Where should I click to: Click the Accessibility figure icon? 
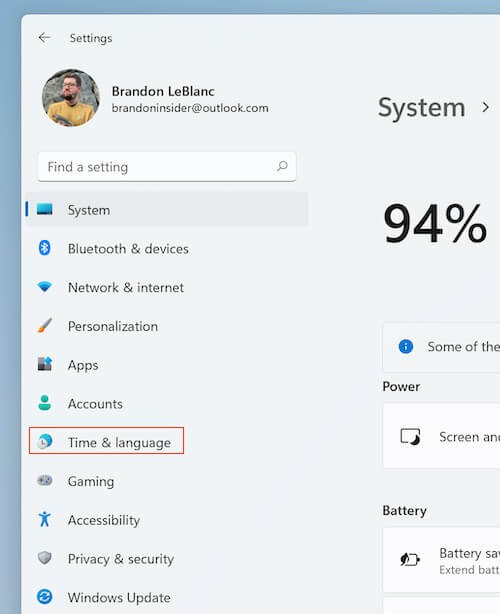pos(45,519)
